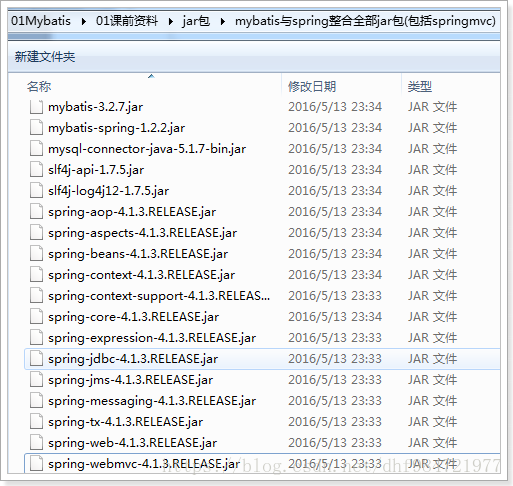Click mybatis与spring整合全部jar包 breadcrumb
The image size is (513, 486).
pos(365,21)
